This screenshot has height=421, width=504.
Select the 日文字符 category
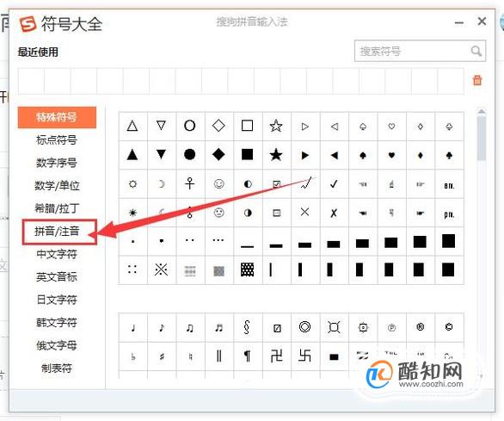57,300
